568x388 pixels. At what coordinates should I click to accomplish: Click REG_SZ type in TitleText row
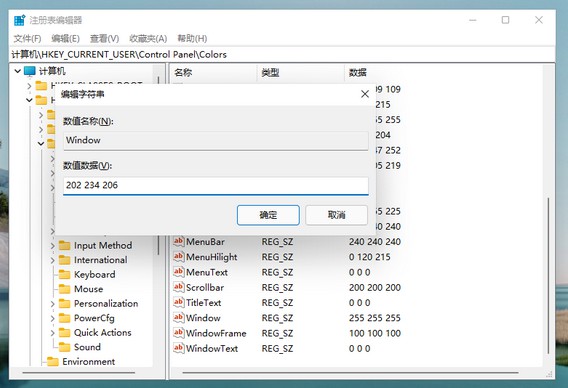pos(277,303)
